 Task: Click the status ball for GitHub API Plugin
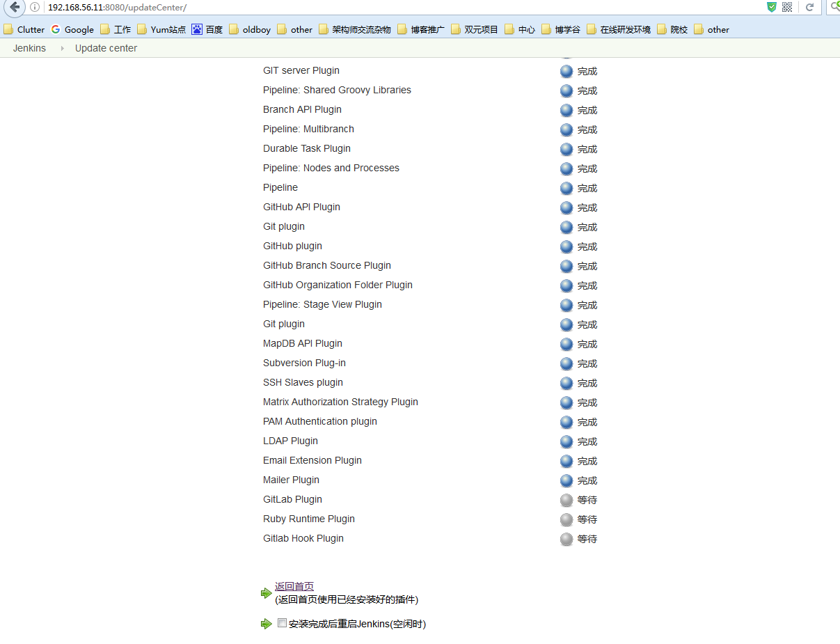pos(566,207)
